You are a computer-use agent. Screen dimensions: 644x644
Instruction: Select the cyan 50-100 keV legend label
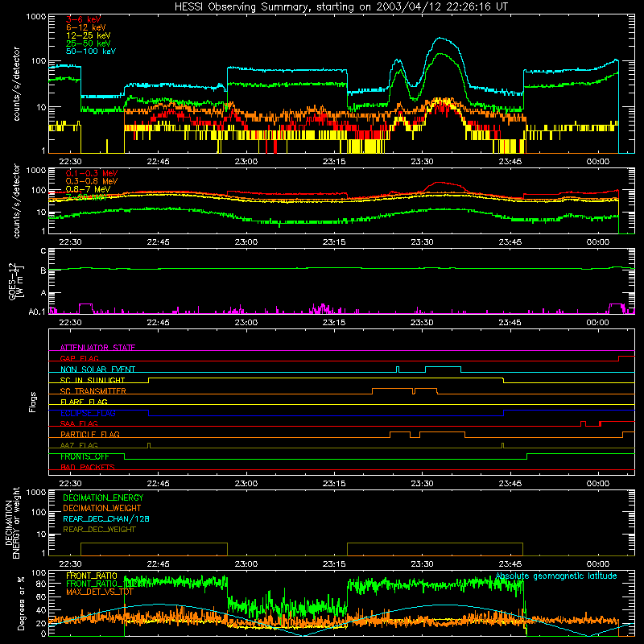(x=91, y=52)
